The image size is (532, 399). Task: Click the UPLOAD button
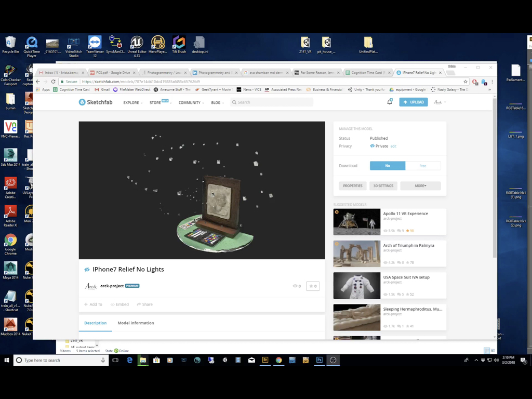click(x=414, y=102)
